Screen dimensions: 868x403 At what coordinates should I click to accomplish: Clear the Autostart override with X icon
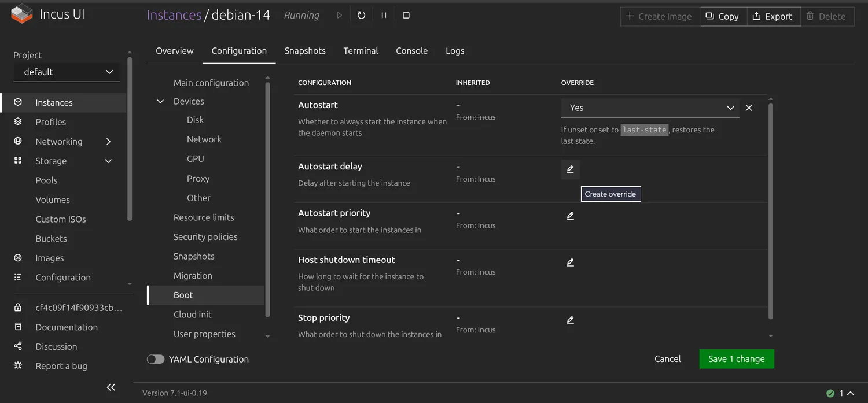click(749, 108)
